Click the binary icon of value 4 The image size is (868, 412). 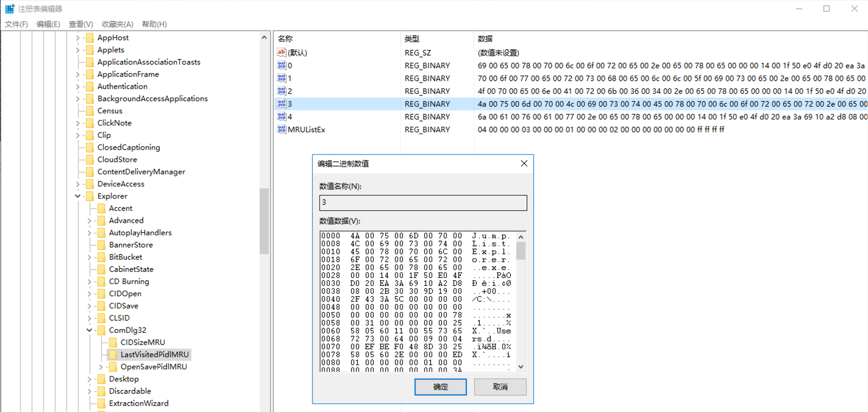(x=281, y=116)
